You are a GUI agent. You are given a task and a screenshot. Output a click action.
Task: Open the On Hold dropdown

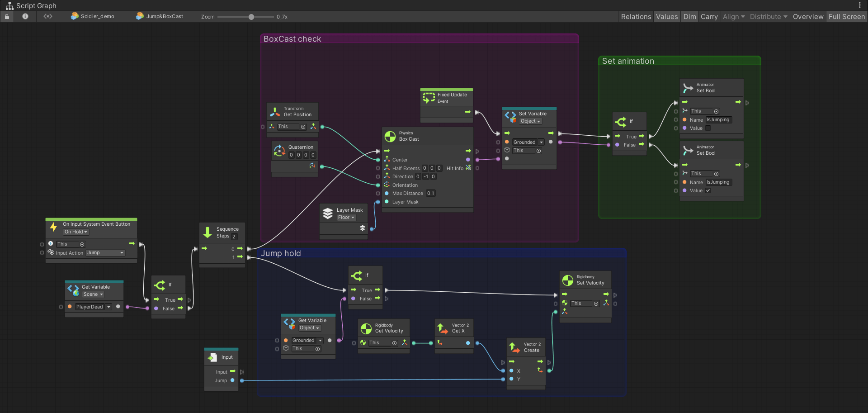point(75,232)
